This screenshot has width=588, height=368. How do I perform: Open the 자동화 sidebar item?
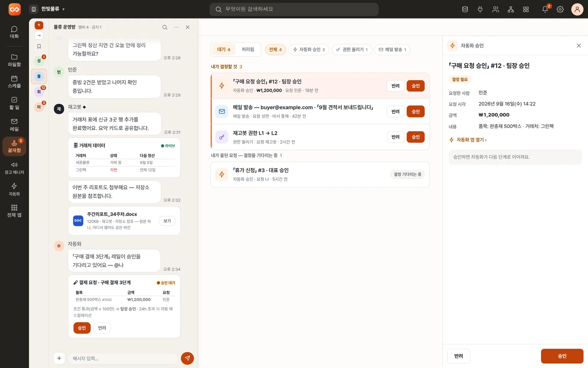pos(14,190)
